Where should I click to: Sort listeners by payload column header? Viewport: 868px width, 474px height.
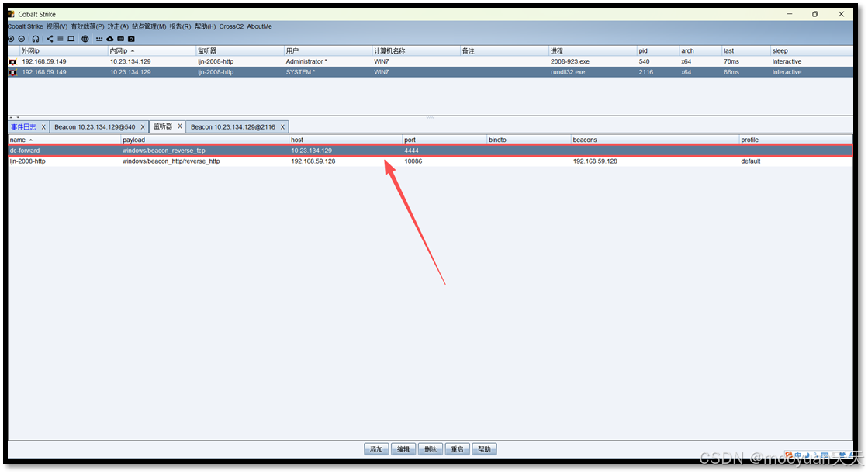click(205, 140)
